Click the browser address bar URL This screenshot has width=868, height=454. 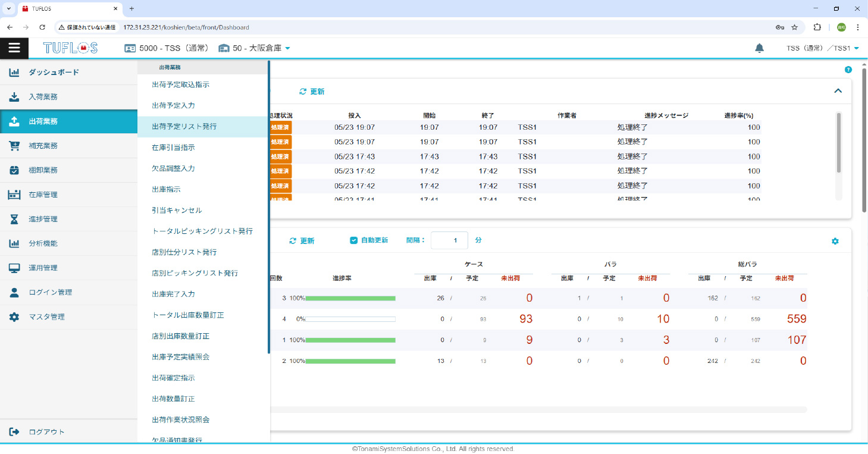[x=186, y=27]
